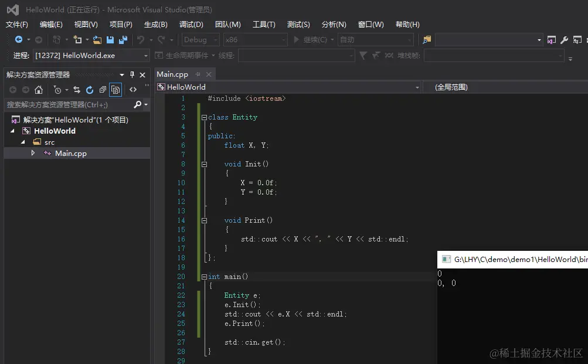Open the 项目(P) menu

pos(121,25)
